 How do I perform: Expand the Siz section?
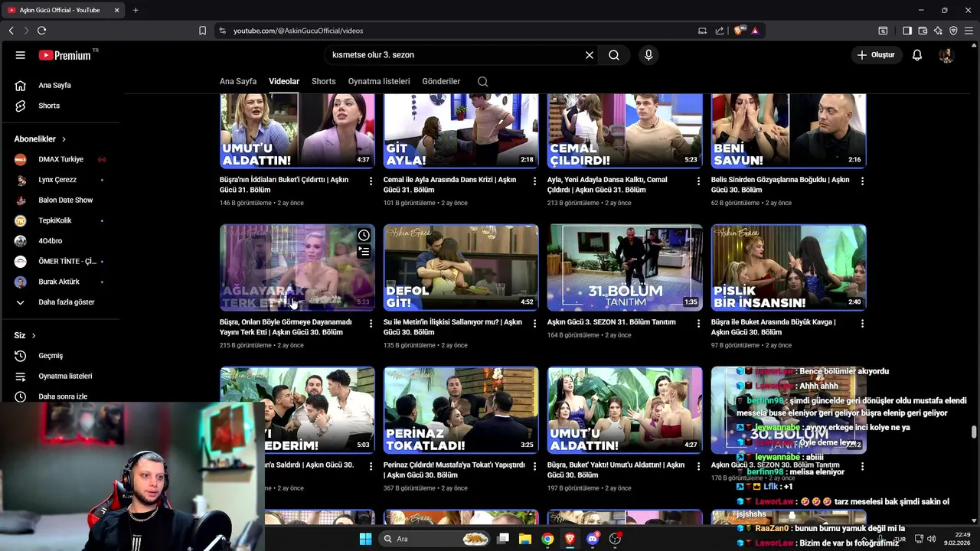25,335
